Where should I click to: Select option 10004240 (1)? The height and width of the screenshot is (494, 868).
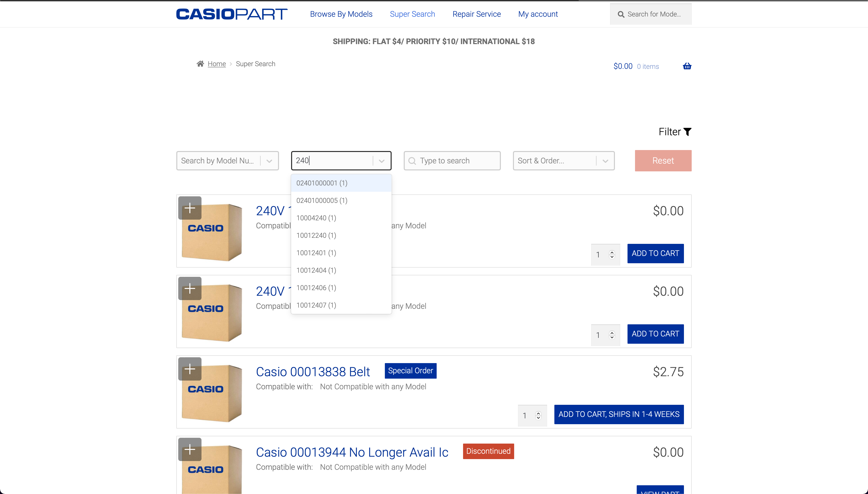(x=341, y=218)
